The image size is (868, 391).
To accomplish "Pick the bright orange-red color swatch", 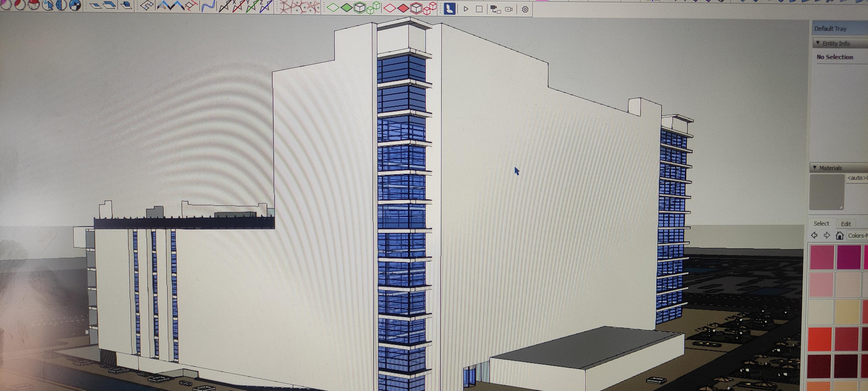I will coord(819,338).
